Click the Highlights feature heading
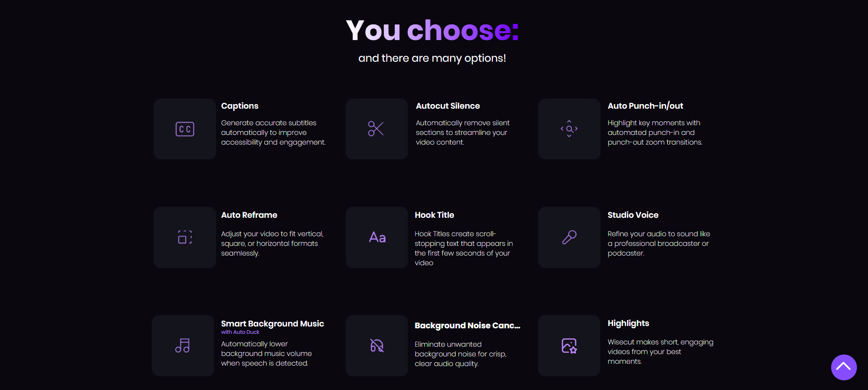 (x=628, y=323)
